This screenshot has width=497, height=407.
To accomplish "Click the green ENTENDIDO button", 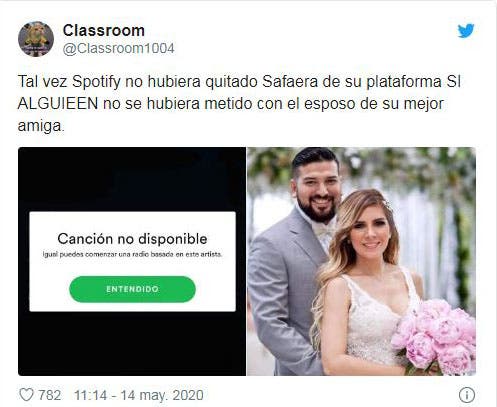I will click(132, 289).
